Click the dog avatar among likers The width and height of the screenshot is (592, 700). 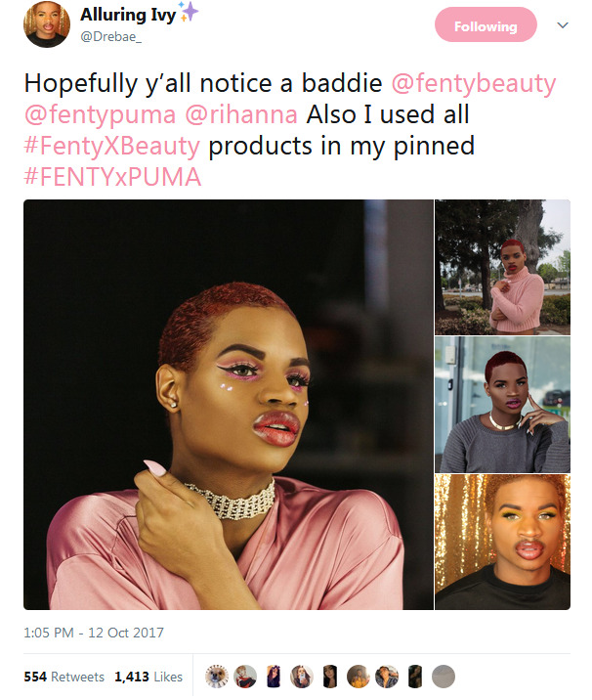[x=217, y=677]
